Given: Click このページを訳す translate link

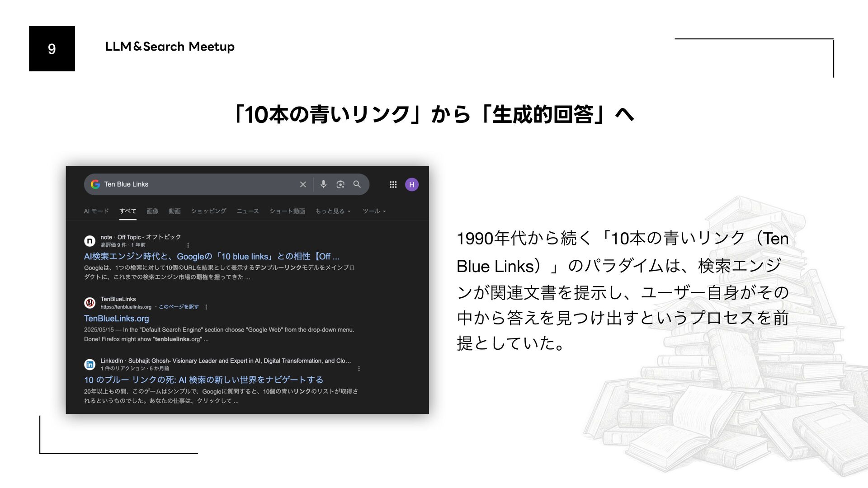Looking at the screenshot, I should pyautogui.click(x=178, y=307).
